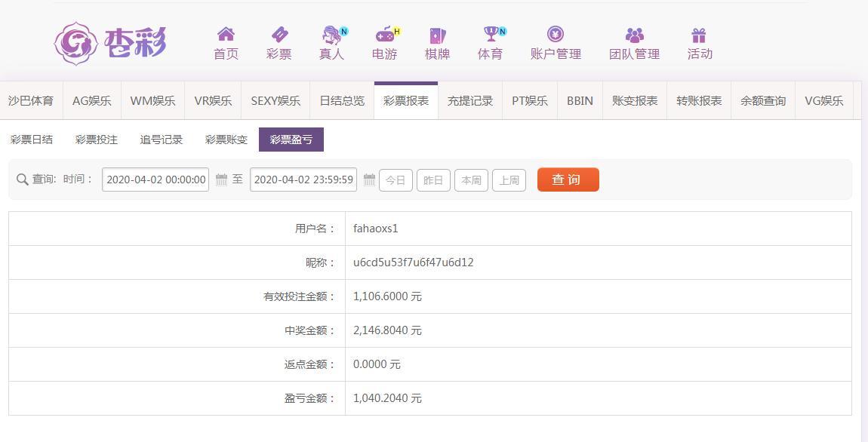The height and width of the screenshot is (442, 868).
Task: Switch to AG娱乐 tab
Action: pos(92,100)
